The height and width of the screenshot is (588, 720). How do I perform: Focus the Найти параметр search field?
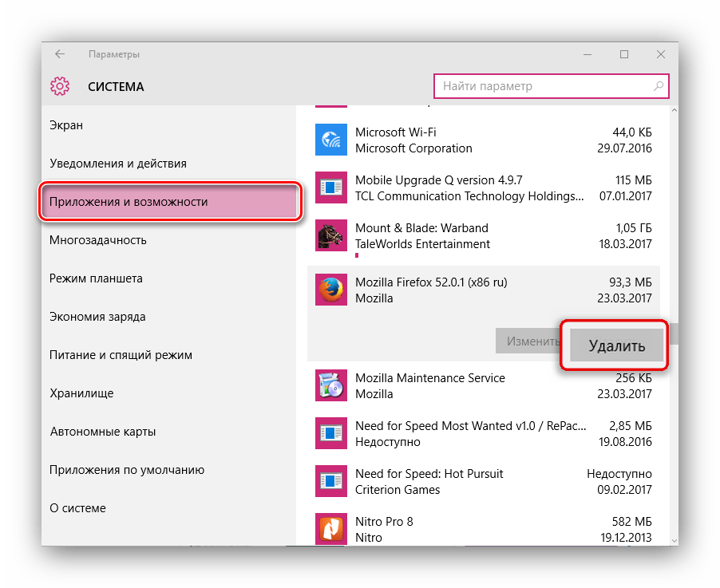click(x=543, y=86)
